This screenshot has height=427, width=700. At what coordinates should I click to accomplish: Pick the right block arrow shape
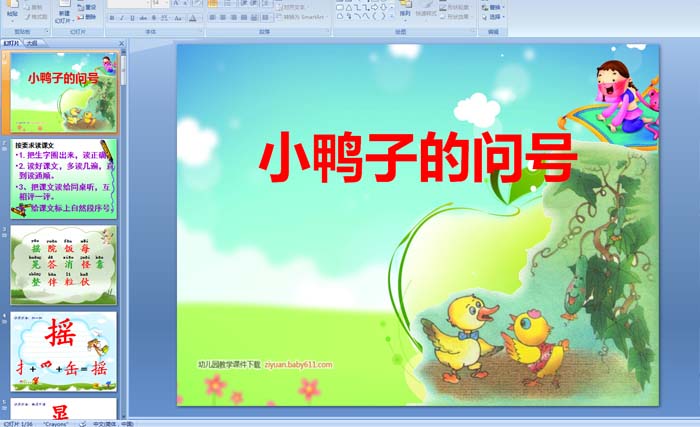click(375, 7)
